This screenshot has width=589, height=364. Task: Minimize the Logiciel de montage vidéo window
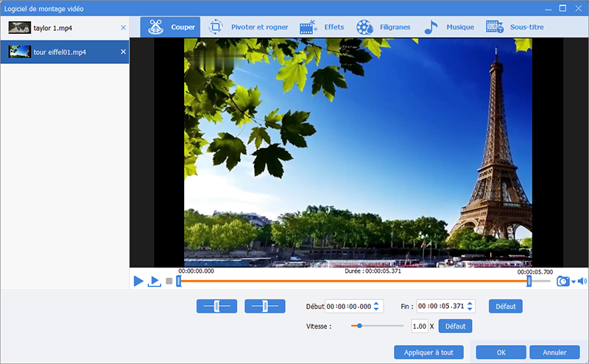click(548, 9)
